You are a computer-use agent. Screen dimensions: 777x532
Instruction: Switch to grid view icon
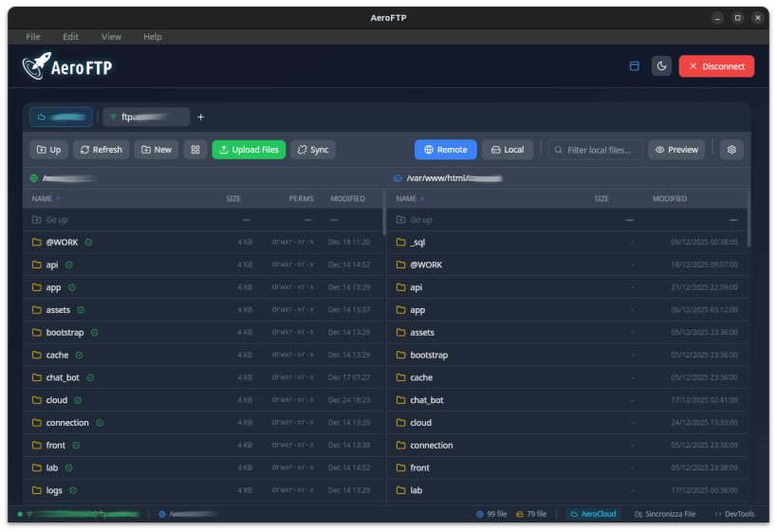pos(195,150)
